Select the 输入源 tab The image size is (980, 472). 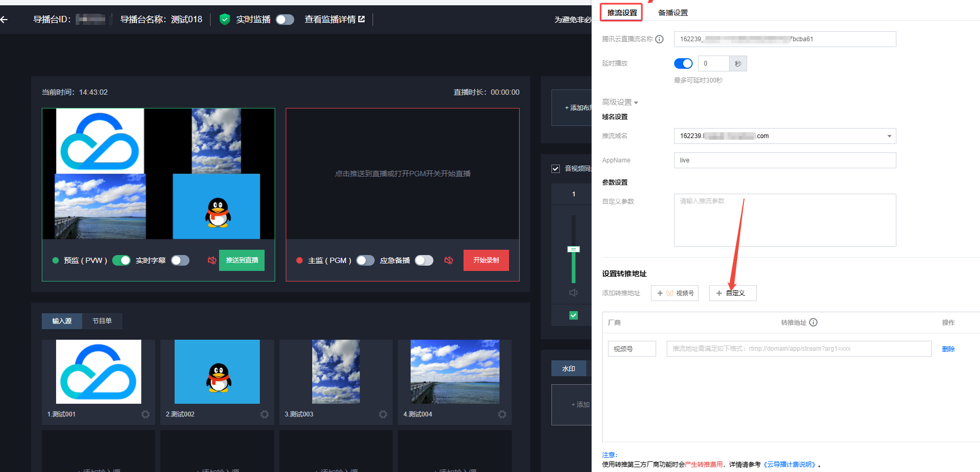pos(62,321)
